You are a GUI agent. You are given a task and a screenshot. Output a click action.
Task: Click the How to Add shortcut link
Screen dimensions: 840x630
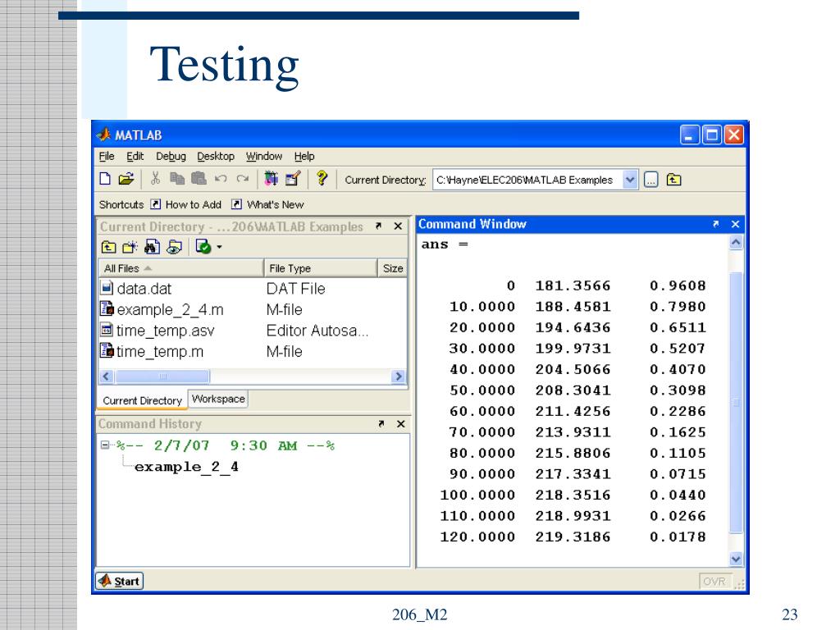pos(193,204)
